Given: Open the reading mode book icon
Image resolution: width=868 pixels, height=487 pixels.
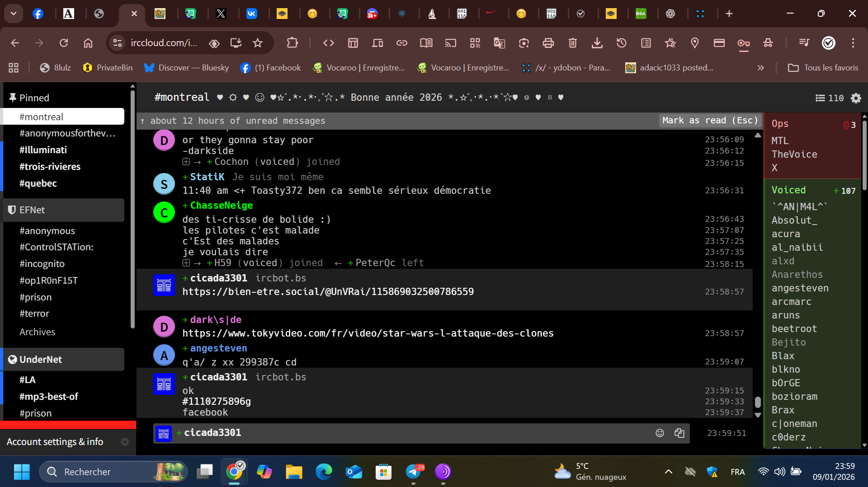Looking at the screenshot, I should pyautogui.click(x=426, y=43).
